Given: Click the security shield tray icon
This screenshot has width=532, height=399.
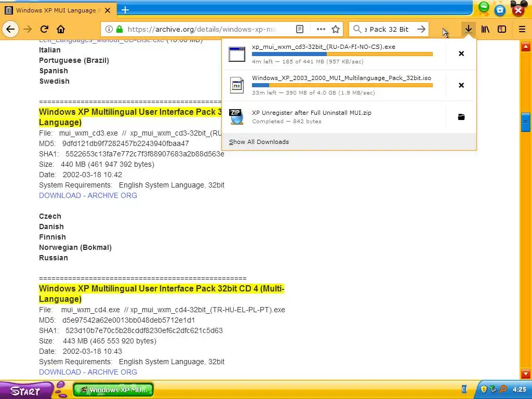Looking at the screenshot, I should [x=484, y=389].
